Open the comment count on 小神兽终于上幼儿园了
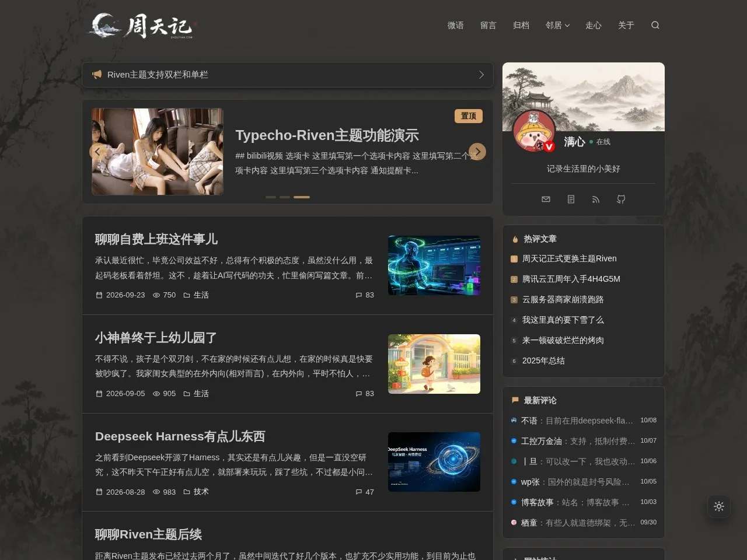The image size is (747, 560). point(365,394)
